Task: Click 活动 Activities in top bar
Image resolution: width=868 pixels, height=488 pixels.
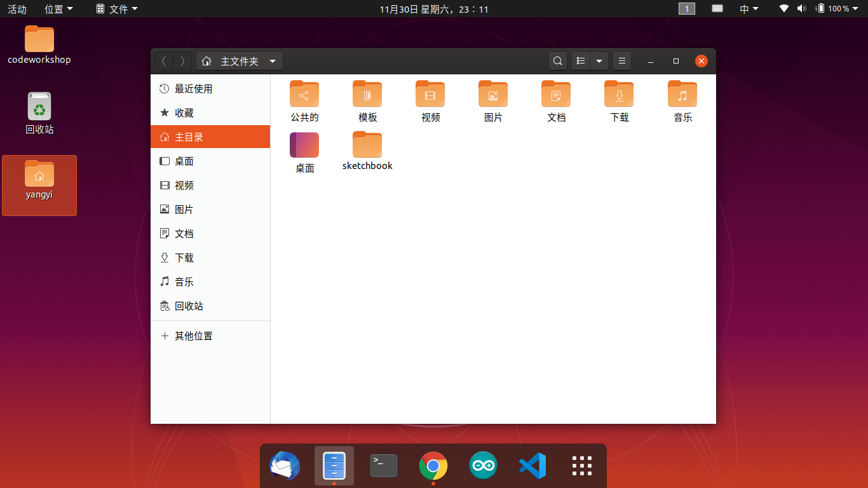Action: (x=17, y=9)
